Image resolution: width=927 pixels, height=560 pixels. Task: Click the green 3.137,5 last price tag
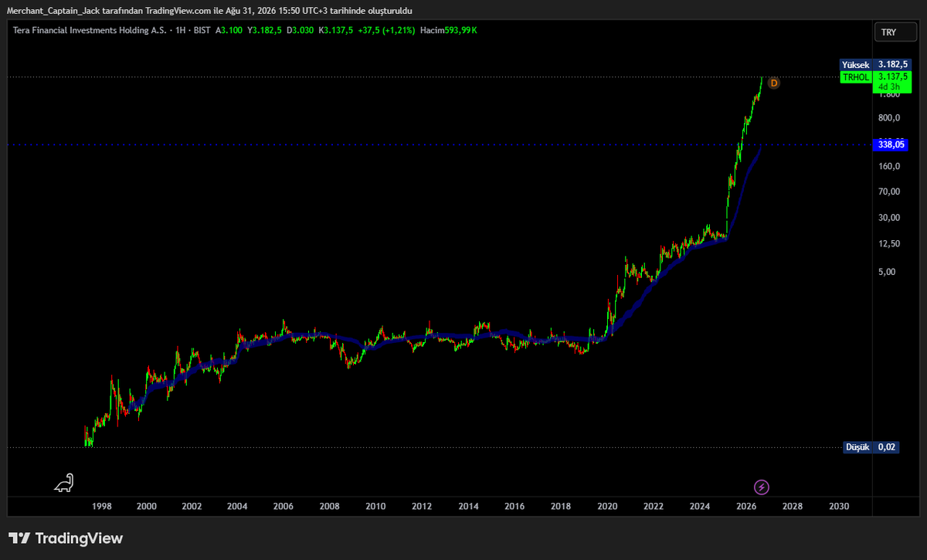click(891, 77)
